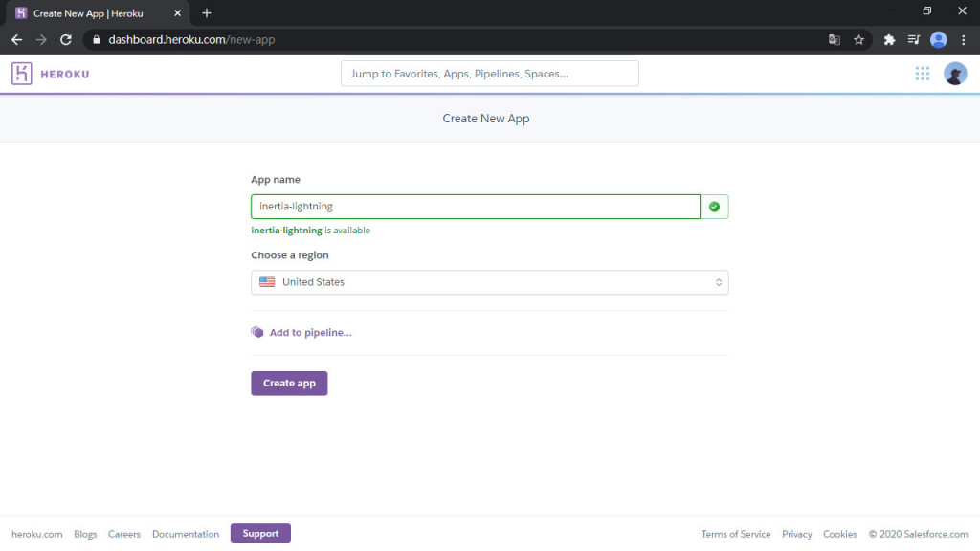Click the '© 2020 Salesforce.com' text
This screenshot has width=980, height=551.
click(918, 534)
